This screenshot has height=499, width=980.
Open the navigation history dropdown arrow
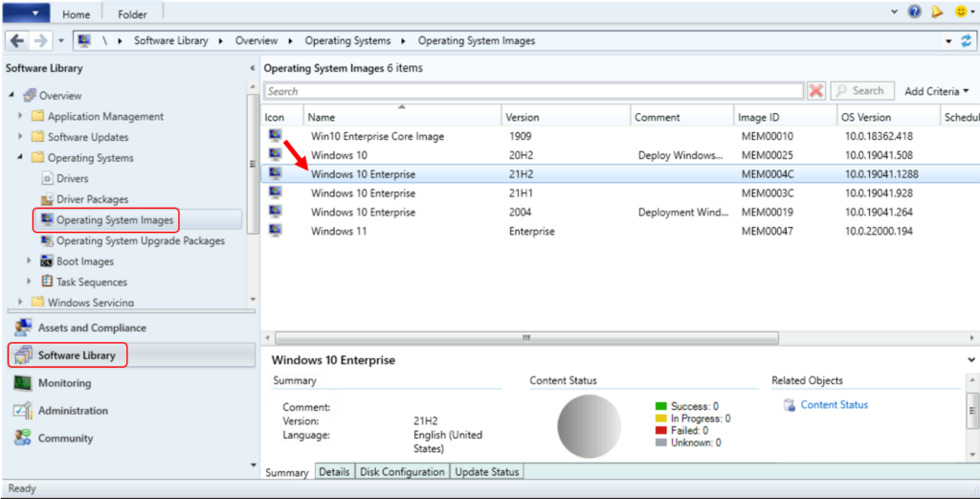tap(60, 41)
